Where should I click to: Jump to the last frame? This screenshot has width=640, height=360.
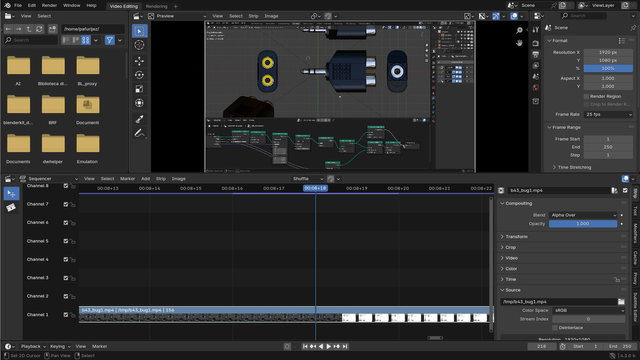tap(345, 347)
